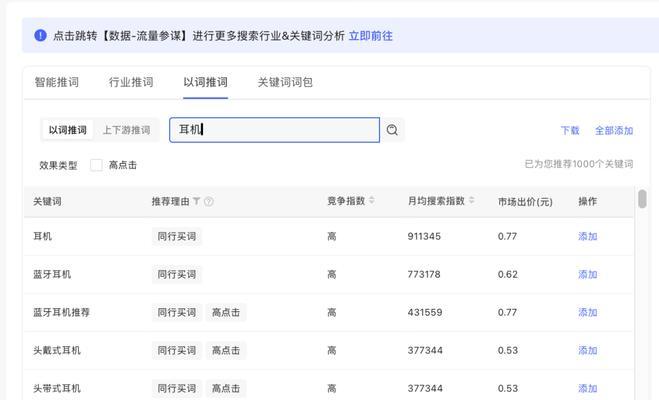
Task: Add keyword 头带式耳机 via 添加
Action: point(588,389)
